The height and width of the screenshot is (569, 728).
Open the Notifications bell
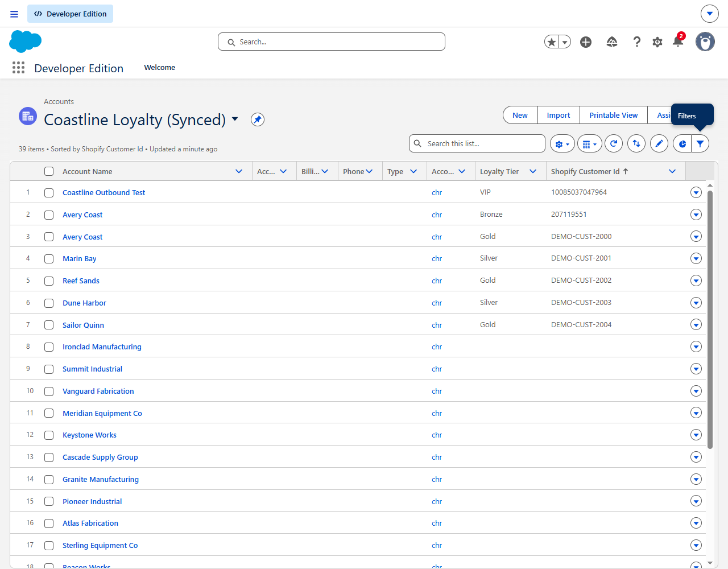678,41
